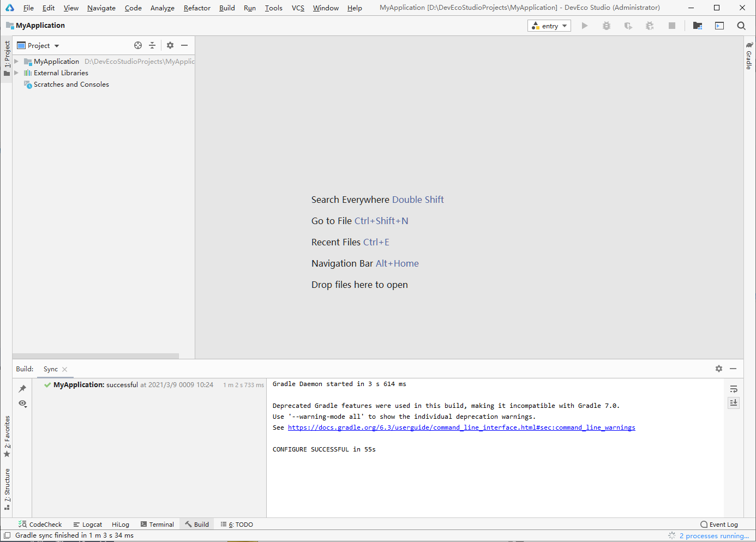Click the Debug entry bug icon
The width and height of the screenshot is (756, 542).
tap(607, 26)
